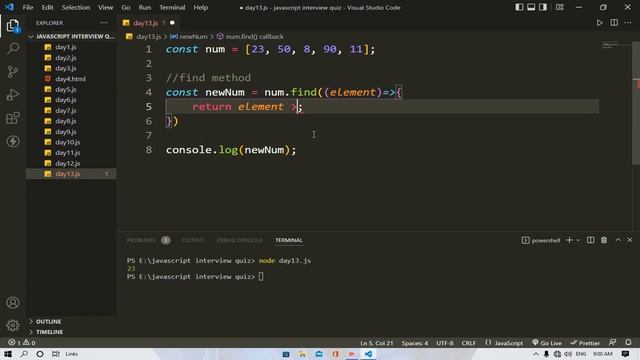Change encoding via UTF-8
This screenshot has height=360, width=640.
click(444, 343)
